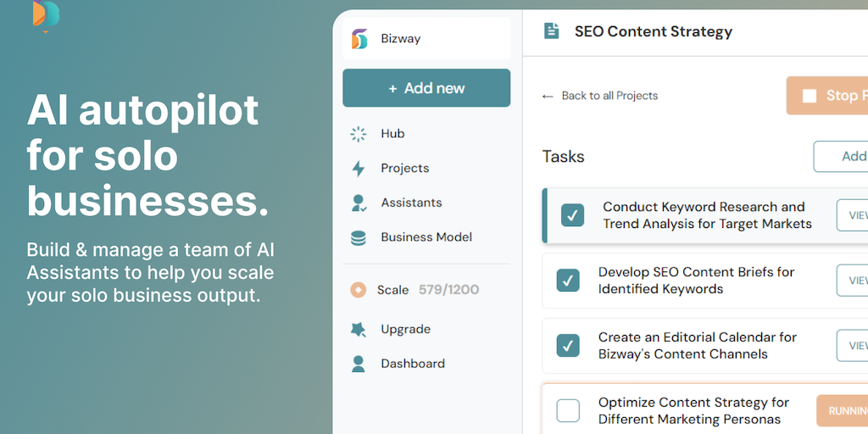Click the Bizway logo in sidebar
This screenshot has height=434, width=868.
[359, 39]
